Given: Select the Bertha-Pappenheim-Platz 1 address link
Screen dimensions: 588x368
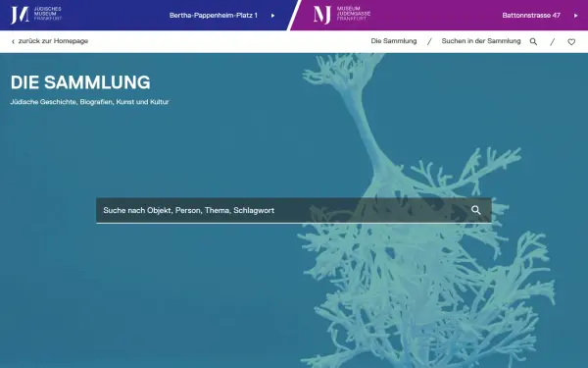Looking at the screenshot, I should [x=214, y=16].
